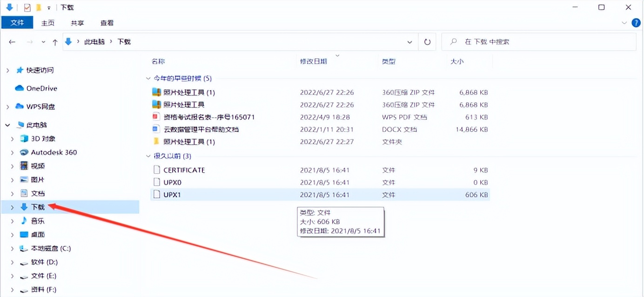Open Help via the question mark icon
This screenshot has height=297, width=644.
636,22
